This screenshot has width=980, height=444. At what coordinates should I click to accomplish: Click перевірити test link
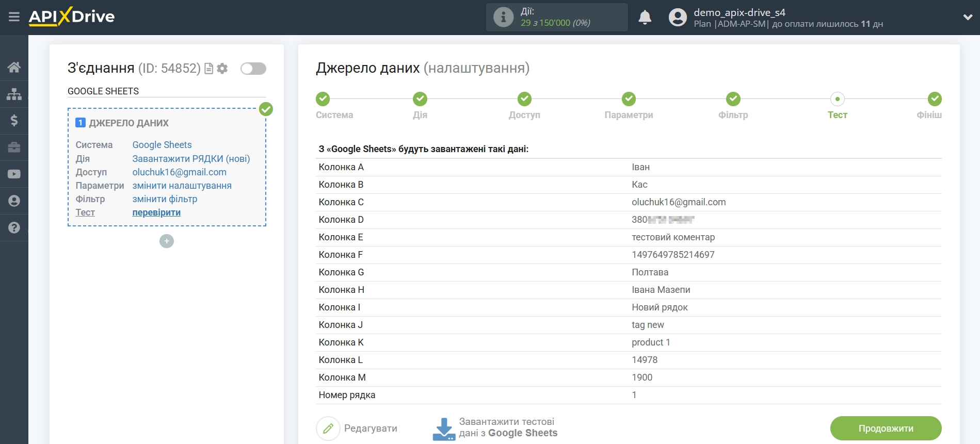[x=156, y=212]
